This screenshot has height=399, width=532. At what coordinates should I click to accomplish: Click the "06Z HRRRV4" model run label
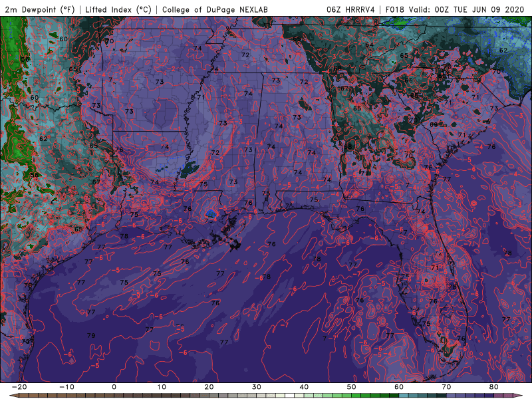point(350,9)
